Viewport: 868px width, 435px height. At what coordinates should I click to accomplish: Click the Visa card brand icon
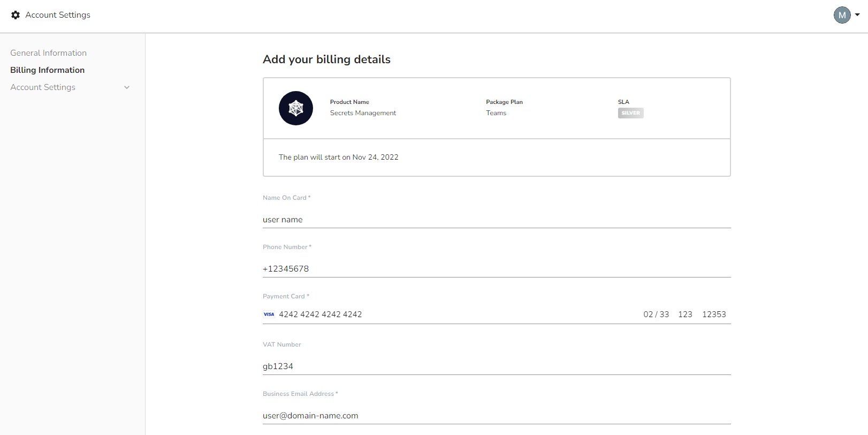point(269,314)
